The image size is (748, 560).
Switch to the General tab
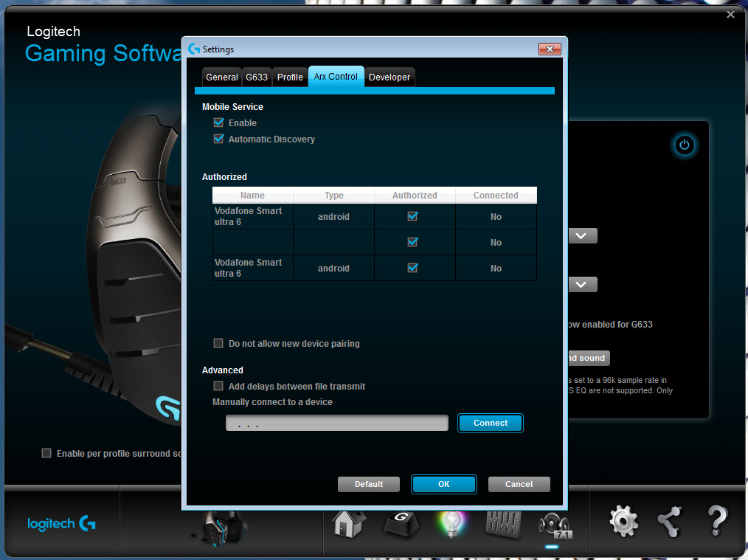tap(222, 77)
